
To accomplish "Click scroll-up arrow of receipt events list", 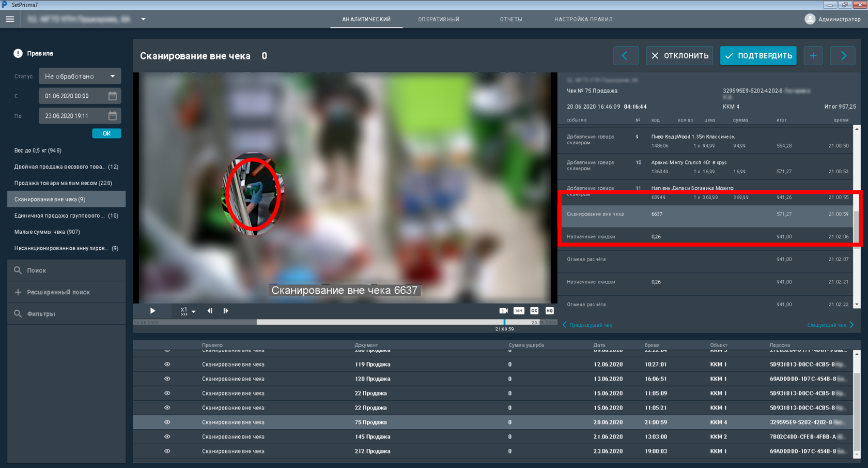I will point(857,129).
